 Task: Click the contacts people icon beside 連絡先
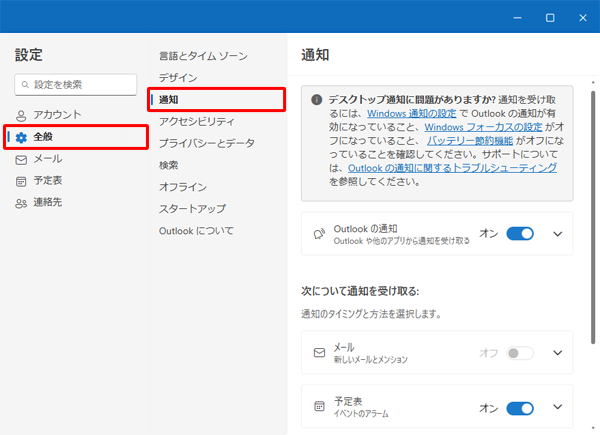[21, 203]
